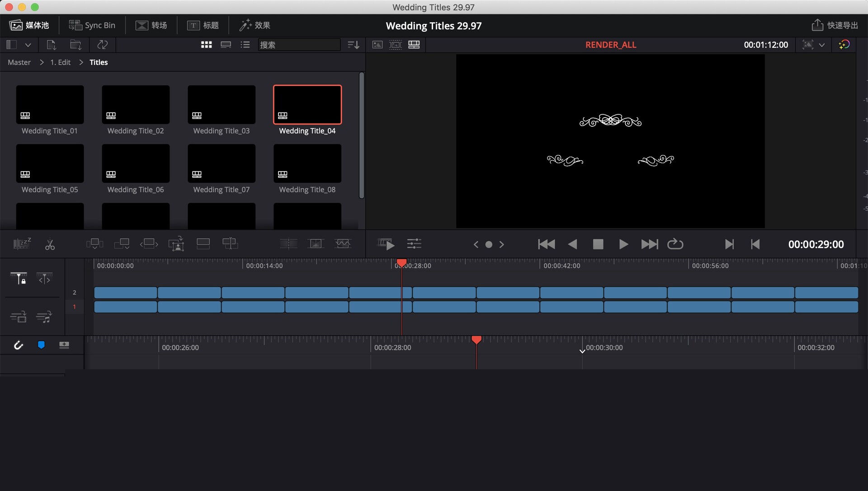Open the viewer options dropdown chevron

pos(821,45)
